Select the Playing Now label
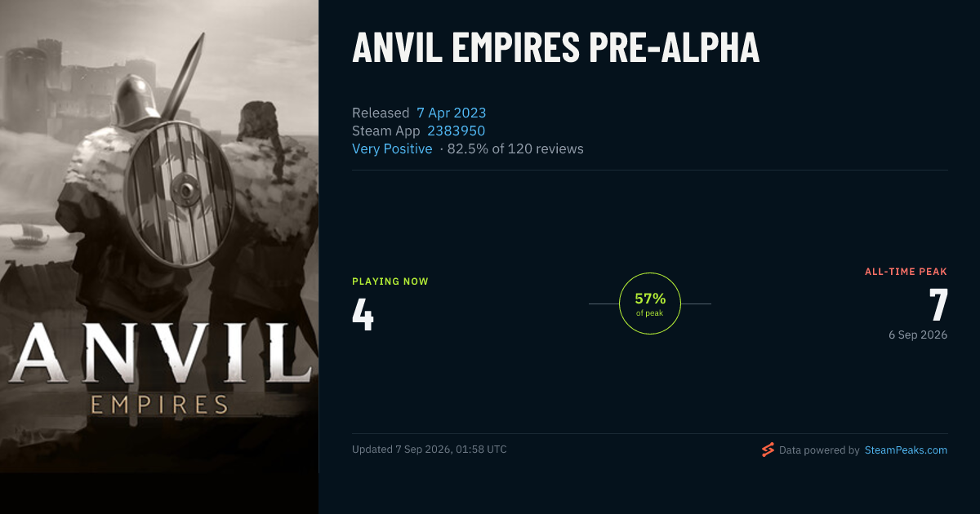The height and width of the screenshot is (514, 980). [x=390, y=281]
